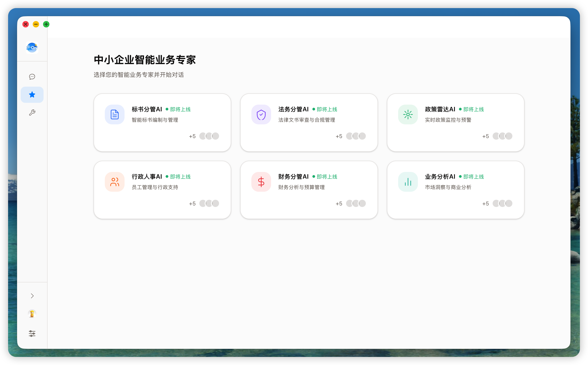Click the heading 中小企业智能业务专家
Viewport: 588px width, 365px height.
(145, 60)
